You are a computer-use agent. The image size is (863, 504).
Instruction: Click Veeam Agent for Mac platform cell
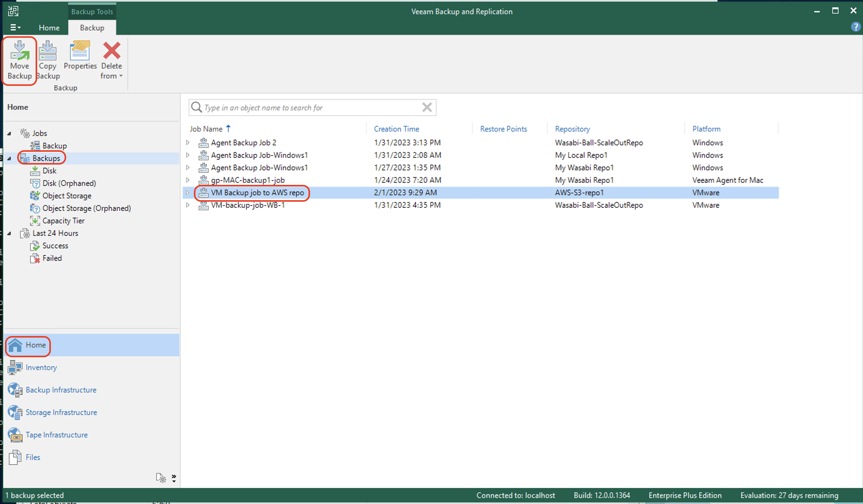[728, 180]
